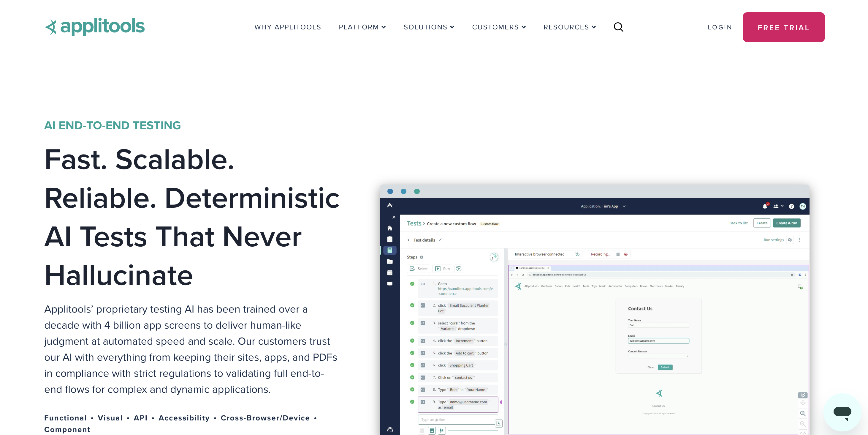Click the Tests breadcrumb link
This screenshot has height=435, width=868.
pos(414,223)
